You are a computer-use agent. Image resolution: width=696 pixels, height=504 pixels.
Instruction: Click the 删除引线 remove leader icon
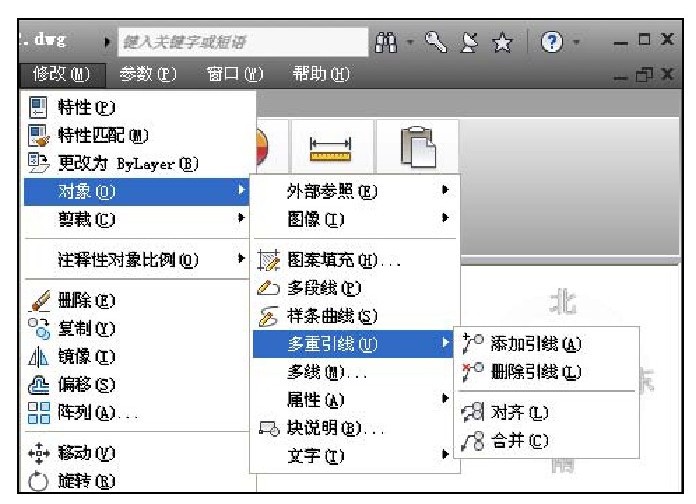472,372
